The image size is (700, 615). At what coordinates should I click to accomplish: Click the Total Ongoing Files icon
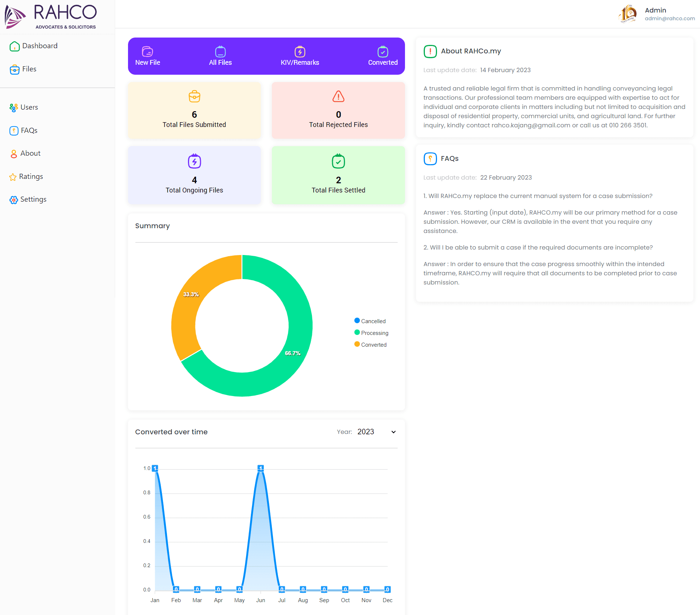click(194, 161)
